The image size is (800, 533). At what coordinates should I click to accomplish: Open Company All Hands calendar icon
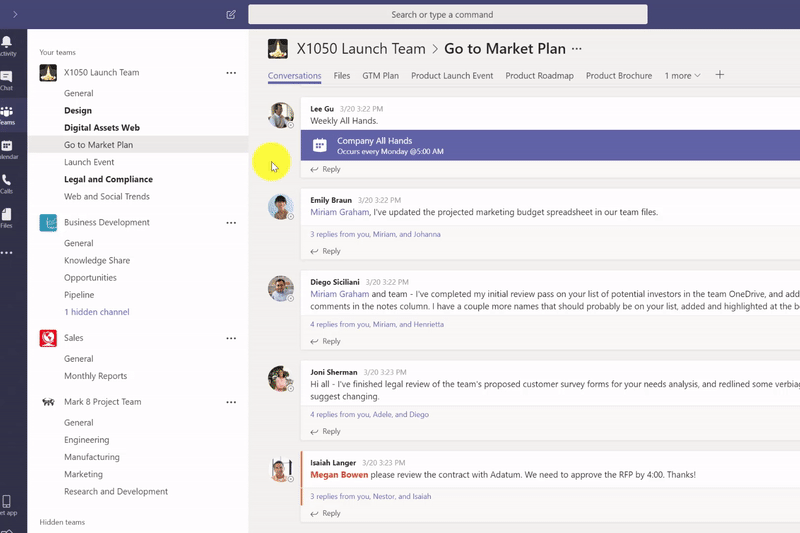coord(320,145)
